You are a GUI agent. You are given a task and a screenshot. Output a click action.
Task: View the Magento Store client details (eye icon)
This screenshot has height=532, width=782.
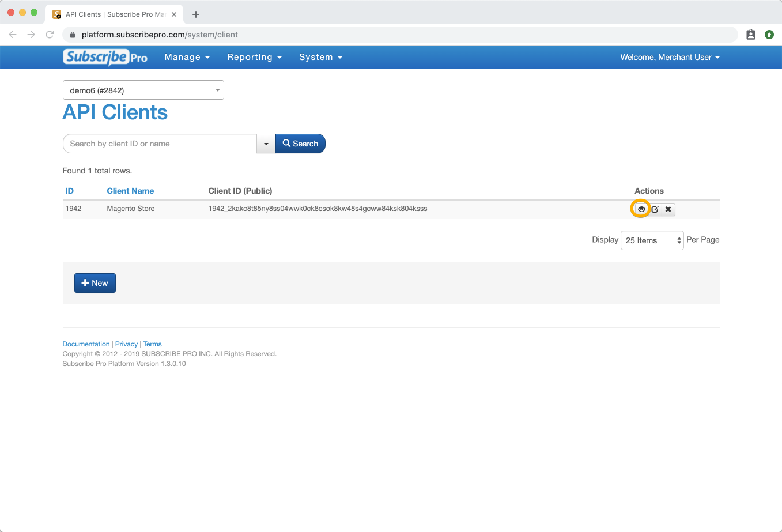point(641,209)
